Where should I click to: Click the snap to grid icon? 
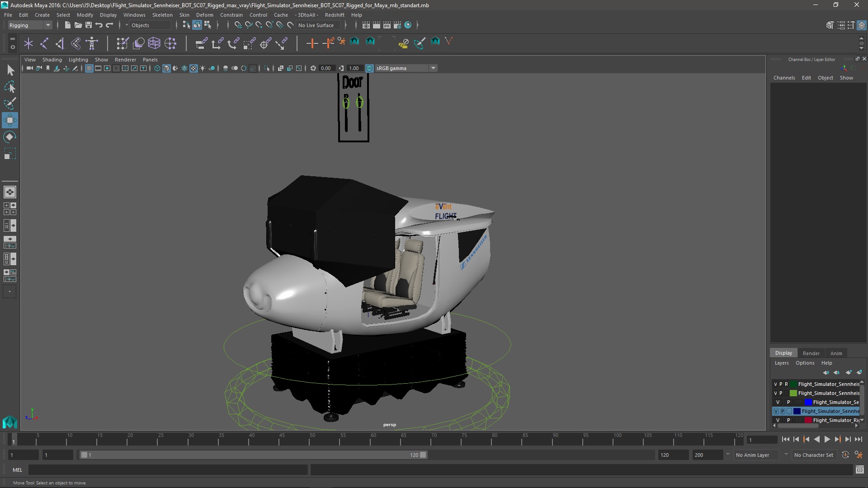237,25
